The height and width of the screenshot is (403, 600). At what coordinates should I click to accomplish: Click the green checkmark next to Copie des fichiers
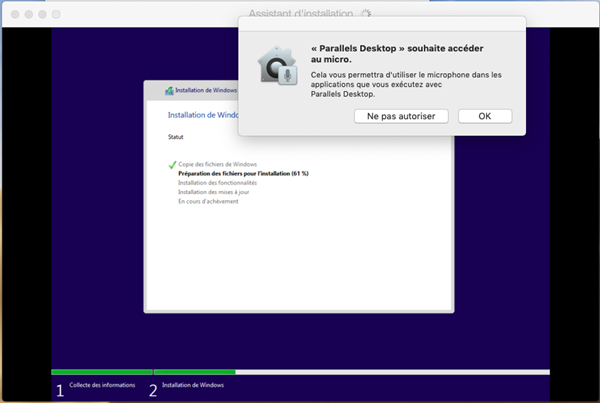172,165
